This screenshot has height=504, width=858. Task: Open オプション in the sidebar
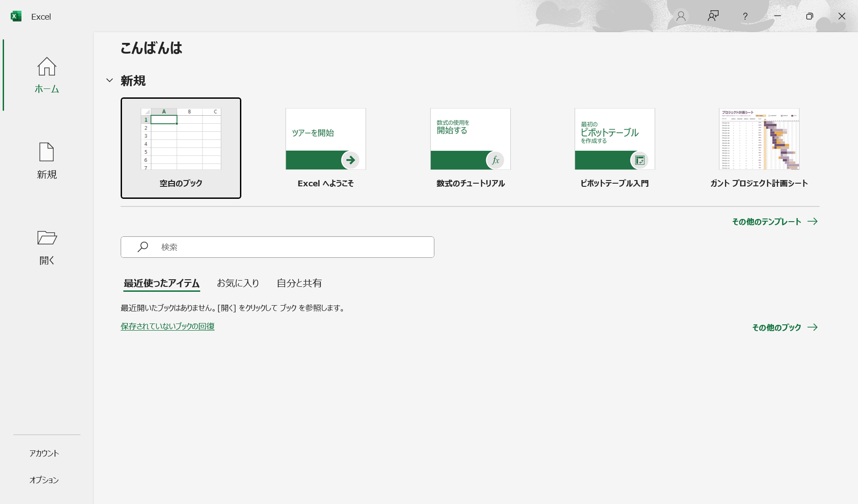[44, 480]
